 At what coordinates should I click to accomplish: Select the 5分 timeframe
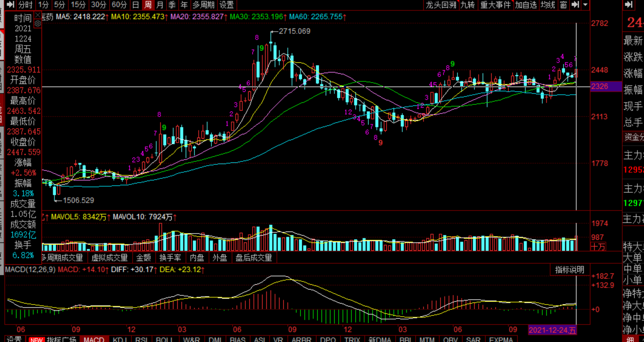point(59,5)
